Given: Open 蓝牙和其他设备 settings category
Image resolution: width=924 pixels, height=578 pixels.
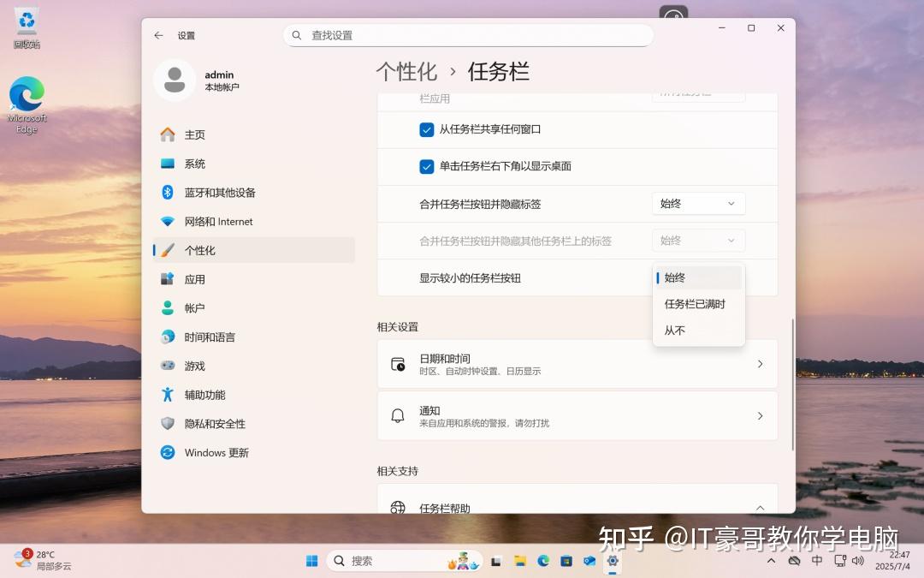Looking at the screenshot, I should pos(254,193).
